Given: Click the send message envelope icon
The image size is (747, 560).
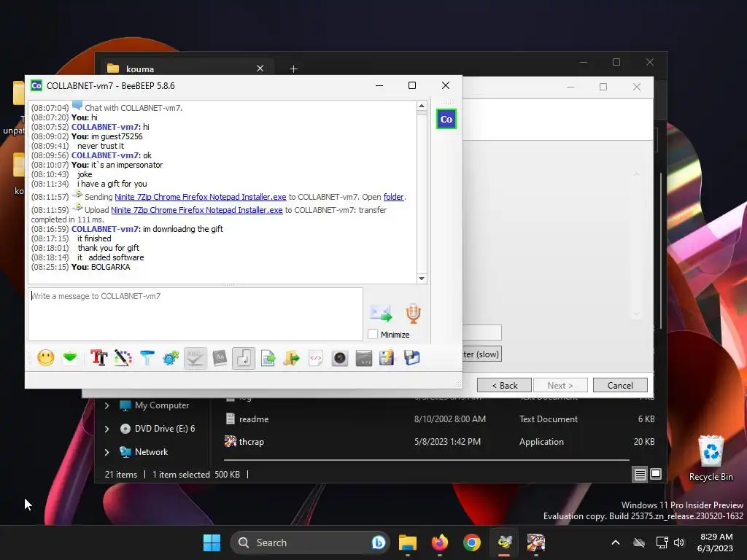Looking at the screenshot, I should pos(381,313).
